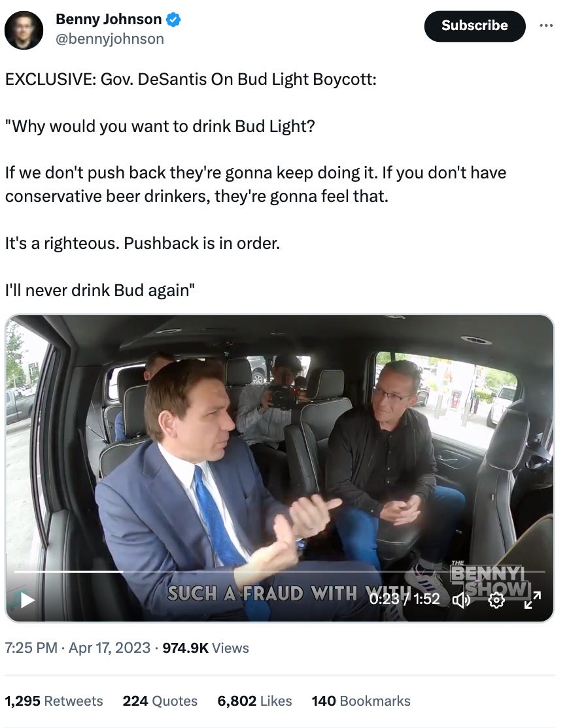The height and width of the screenshot is (728, 569).
Task: Subscribe to this account
Action: tap(475, 26)
